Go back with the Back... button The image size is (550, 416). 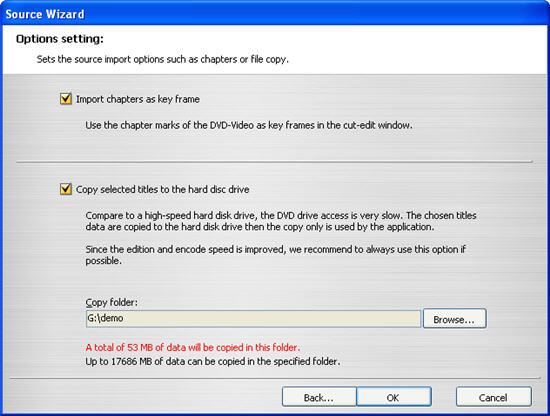[x=319, y=397]
